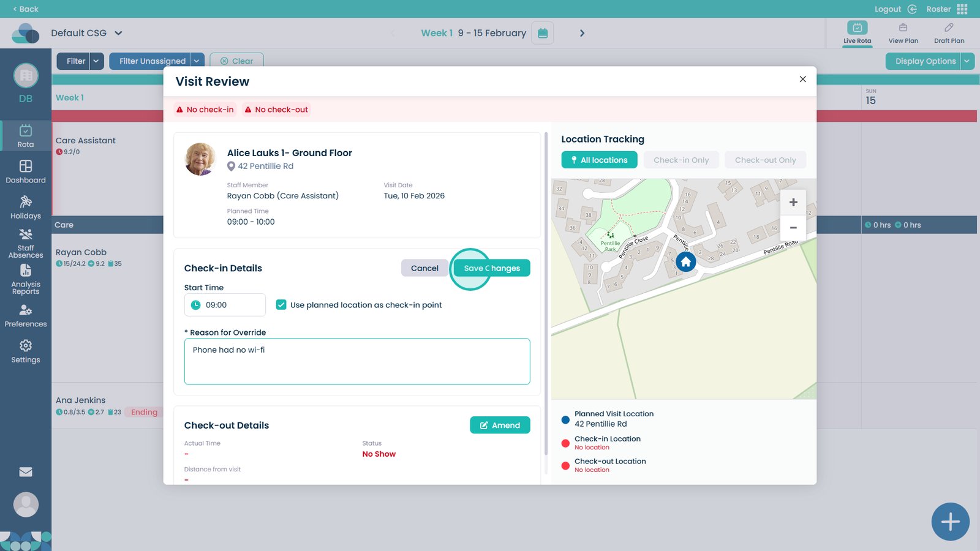Click Save Changes for check-in
Viewport: 980px width, 551px height.
click(492, 268)
